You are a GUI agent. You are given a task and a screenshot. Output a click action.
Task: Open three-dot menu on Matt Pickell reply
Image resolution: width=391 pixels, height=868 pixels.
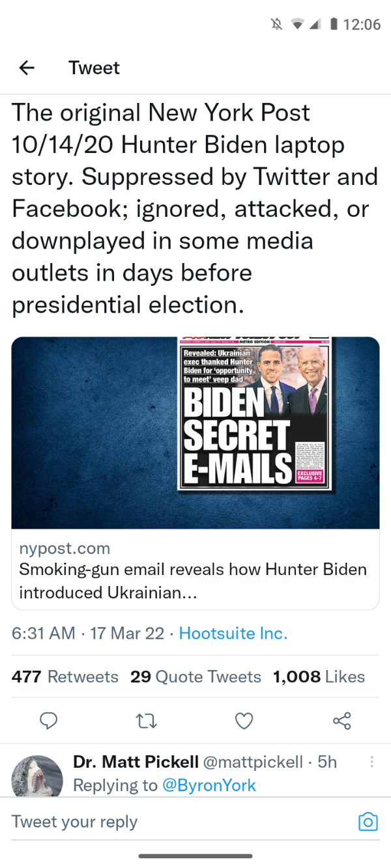coord(372,762)
